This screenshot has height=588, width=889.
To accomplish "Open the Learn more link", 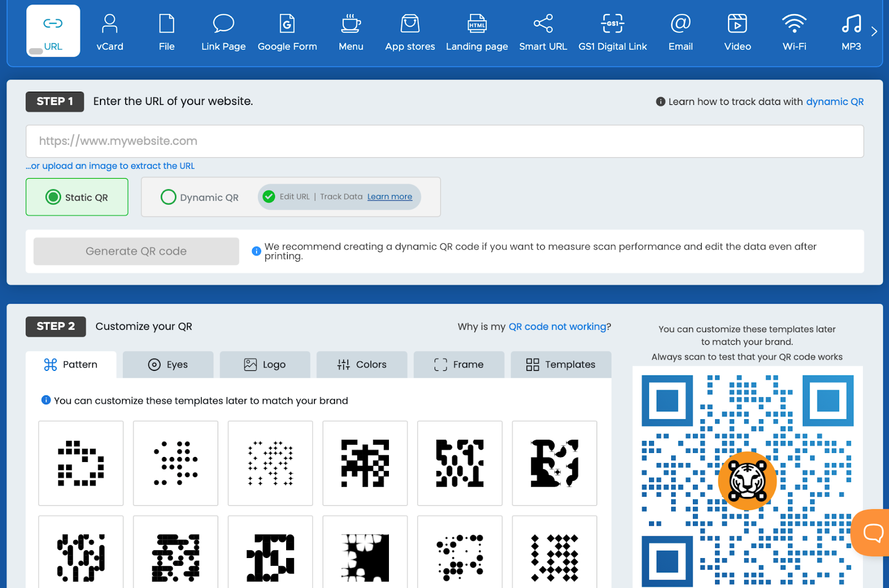I will point(389,197).
